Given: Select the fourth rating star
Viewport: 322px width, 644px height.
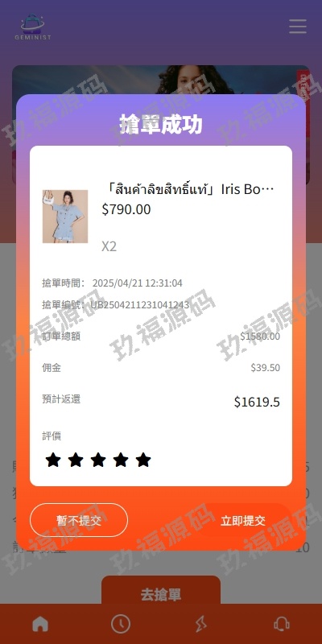Looking at the screenshot, I should pos(121,460).
